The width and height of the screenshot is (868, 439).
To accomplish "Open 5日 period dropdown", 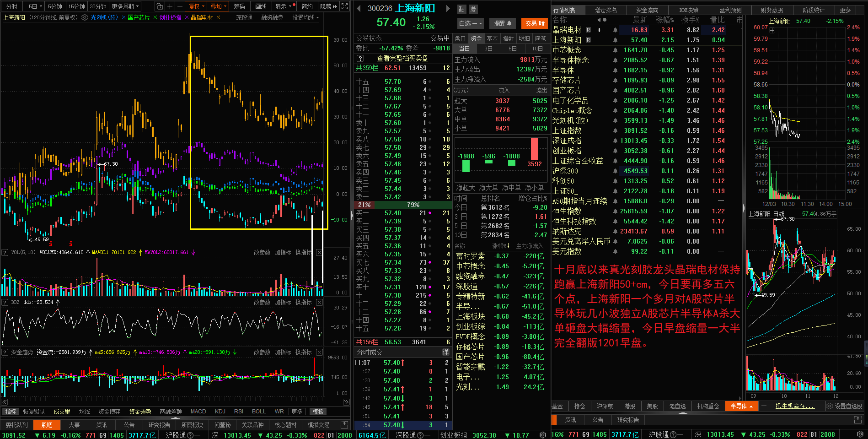I will pyautogui.click(x=35, y=6).
